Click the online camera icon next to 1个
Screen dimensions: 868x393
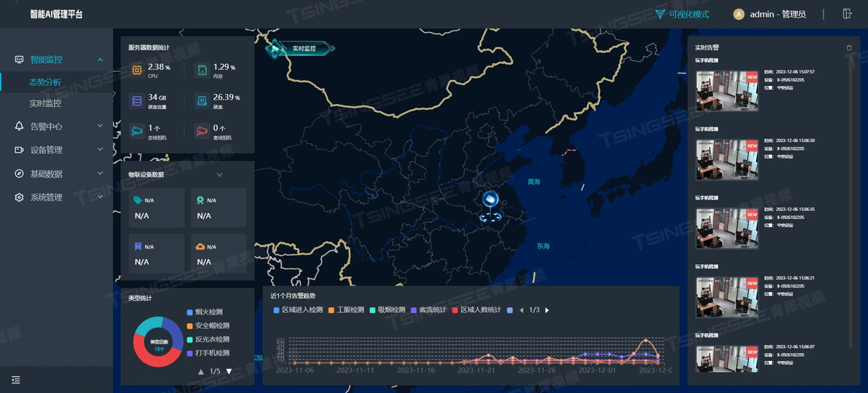[x=137, y=131]
